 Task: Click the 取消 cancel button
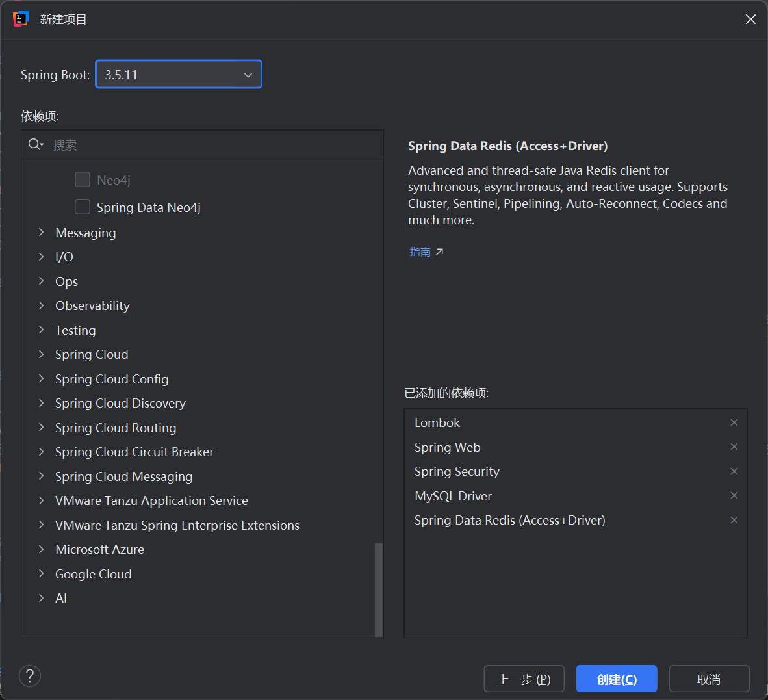709,679
